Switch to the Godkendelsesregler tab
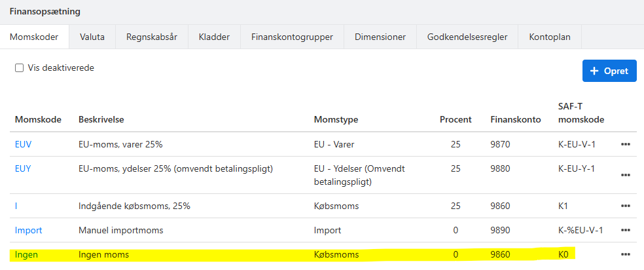 click(467, 37)
